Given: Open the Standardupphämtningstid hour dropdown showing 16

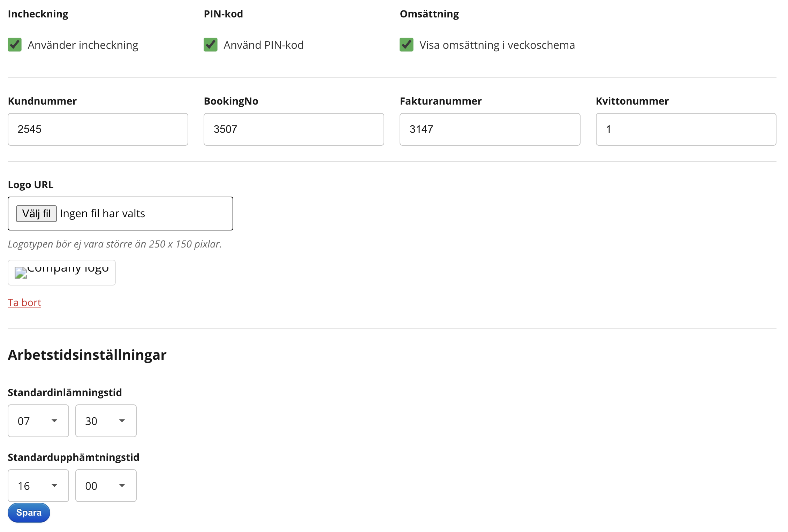Looking at the screenshot, I should [38, 486].
